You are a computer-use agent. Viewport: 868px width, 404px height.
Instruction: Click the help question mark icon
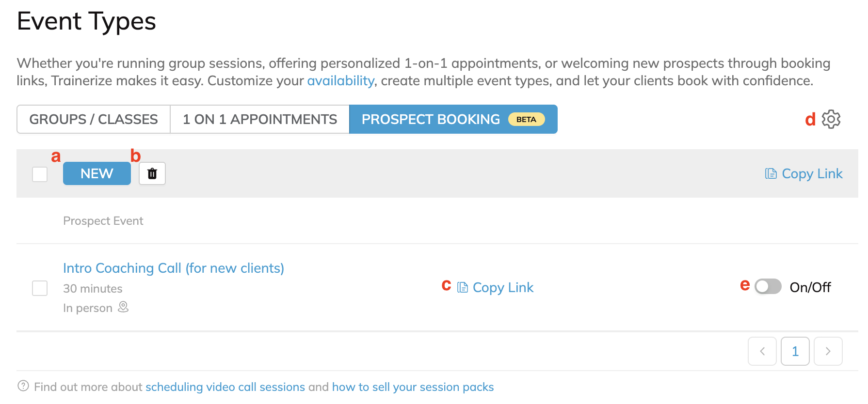point(23,386)
